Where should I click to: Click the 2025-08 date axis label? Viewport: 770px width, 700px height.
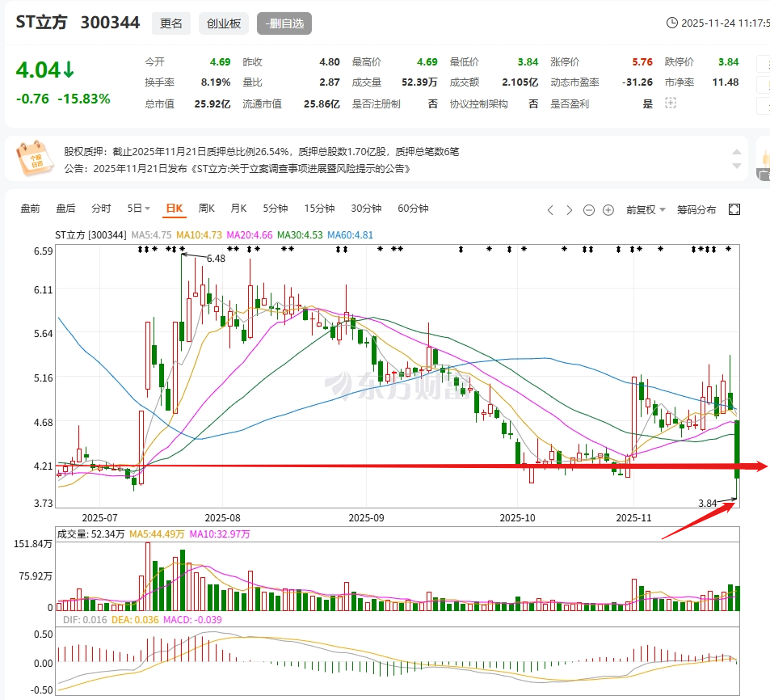(x=222, y=518)
